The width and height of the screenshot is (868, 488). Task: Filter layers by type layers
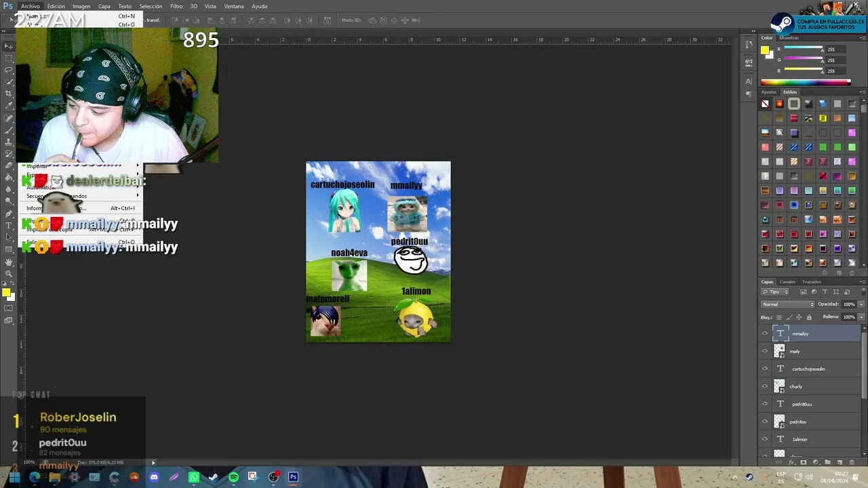pos(825,292)
